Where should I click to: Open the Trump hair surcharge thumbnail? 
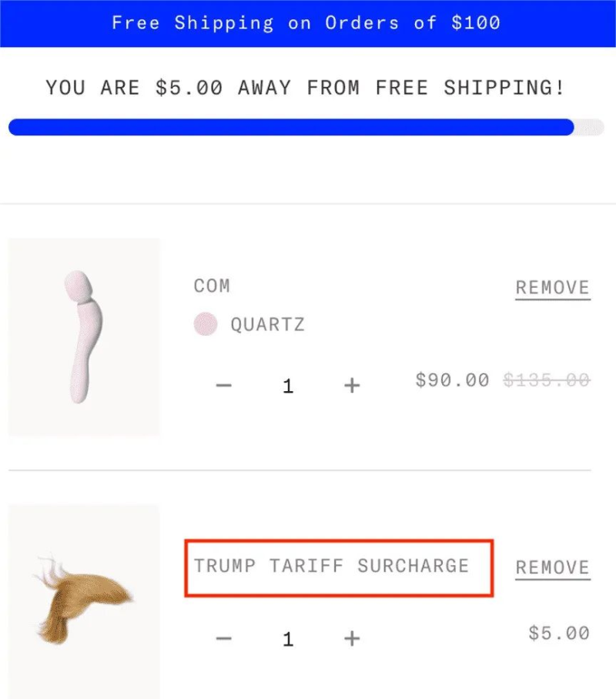84,601
